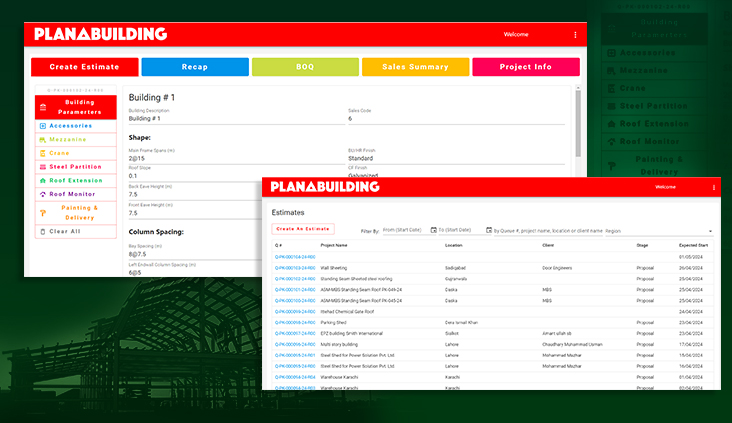Viewport: 732px width, 423px height.
Task: Click the Sales Code input field
Action: click(456, 119)
